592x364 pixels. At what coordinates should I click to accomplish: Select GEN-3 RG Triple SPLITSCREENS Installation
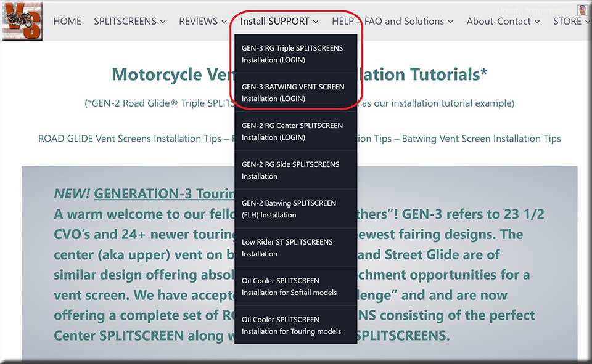[292, 54]
